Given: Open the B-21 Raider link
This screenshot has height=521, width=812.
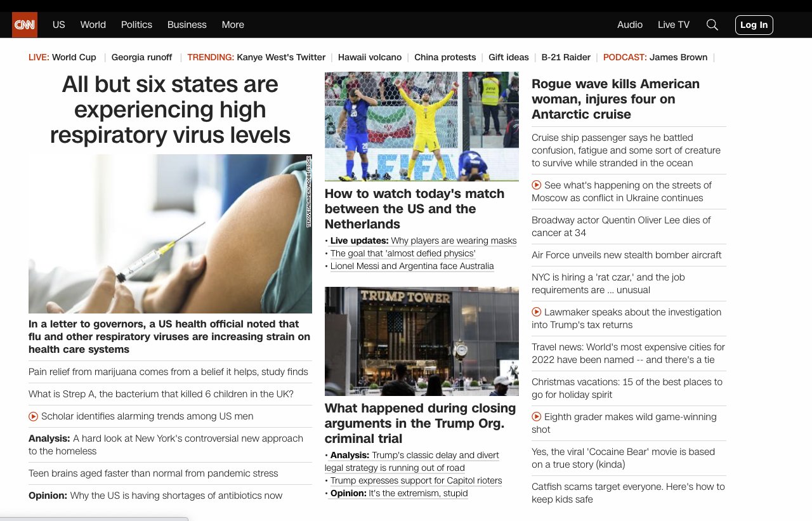Looking at the screenshot, I should tap(566, 57).
